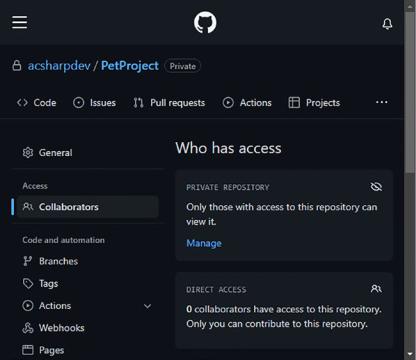Expand the Actions settings chevron

(x=147, y=306)
